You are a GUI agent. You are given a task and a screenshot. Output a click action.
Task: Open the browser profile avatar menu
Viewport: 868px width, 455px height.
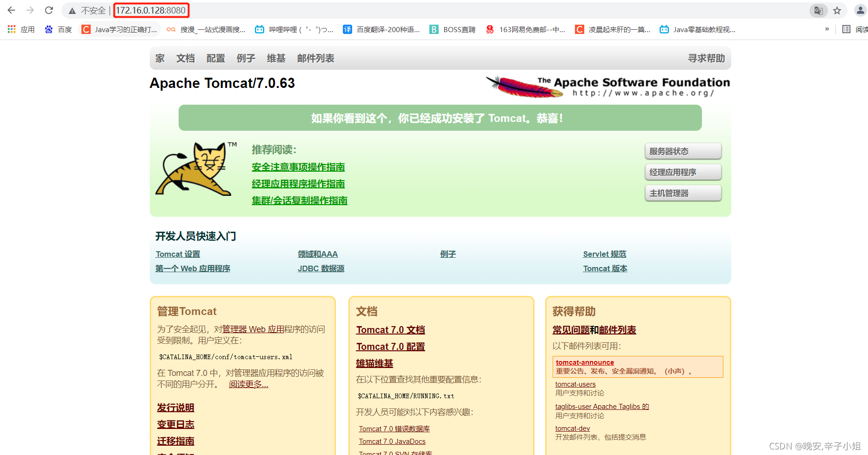point(860,10)
